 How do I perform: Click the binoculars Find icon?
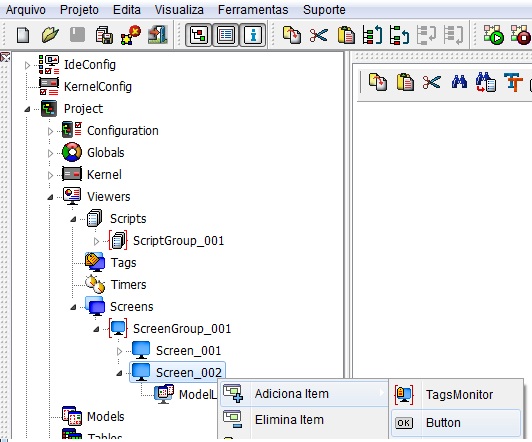click(459, 82)
